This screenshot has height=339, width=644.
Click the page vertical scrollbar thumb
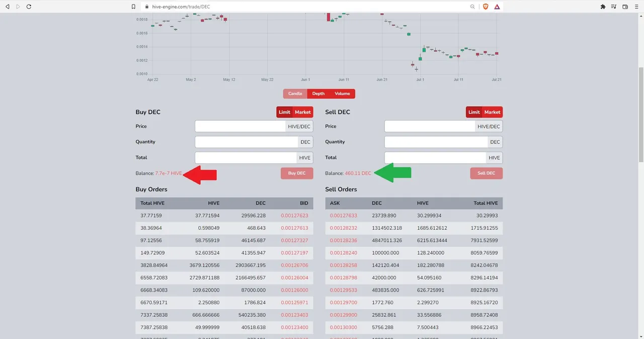coord(640,115)
